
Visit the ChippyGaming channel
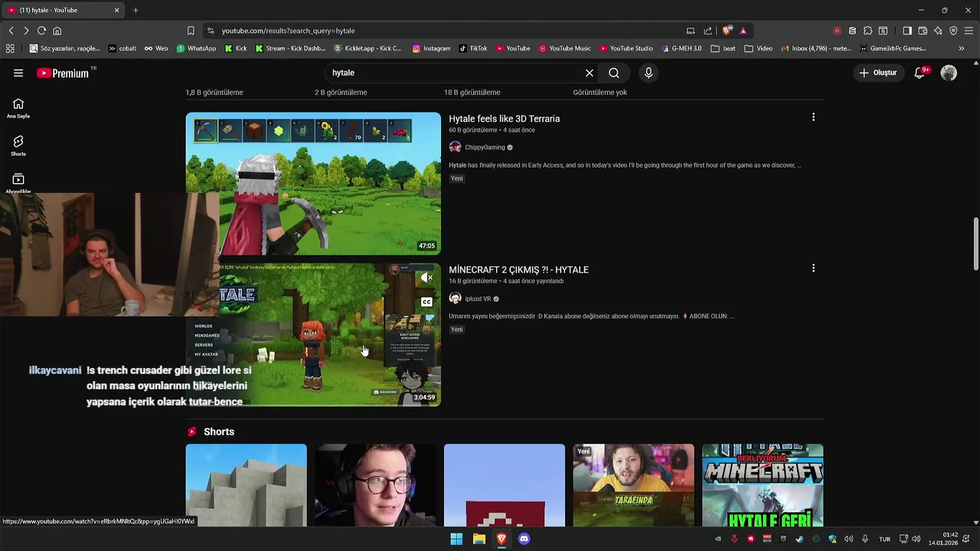(x=485, y=147)
